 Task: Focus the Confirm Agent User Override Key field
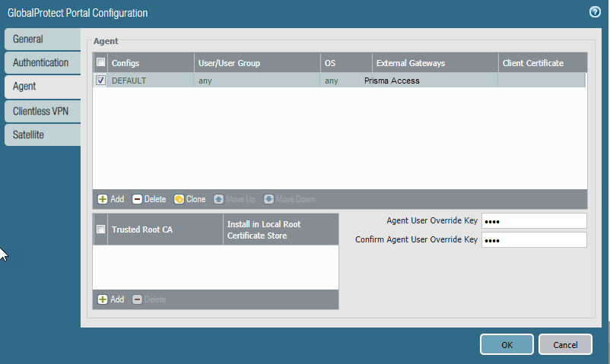[x=534, y=240]
